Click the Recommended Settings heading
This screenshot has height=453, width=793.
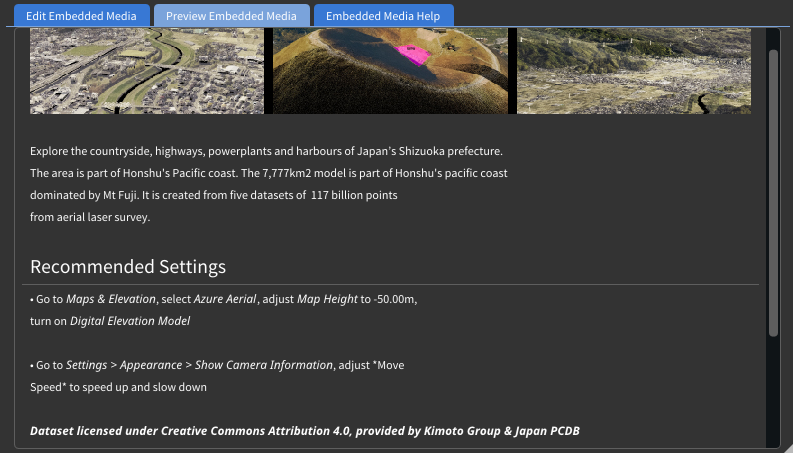point(128,267)
